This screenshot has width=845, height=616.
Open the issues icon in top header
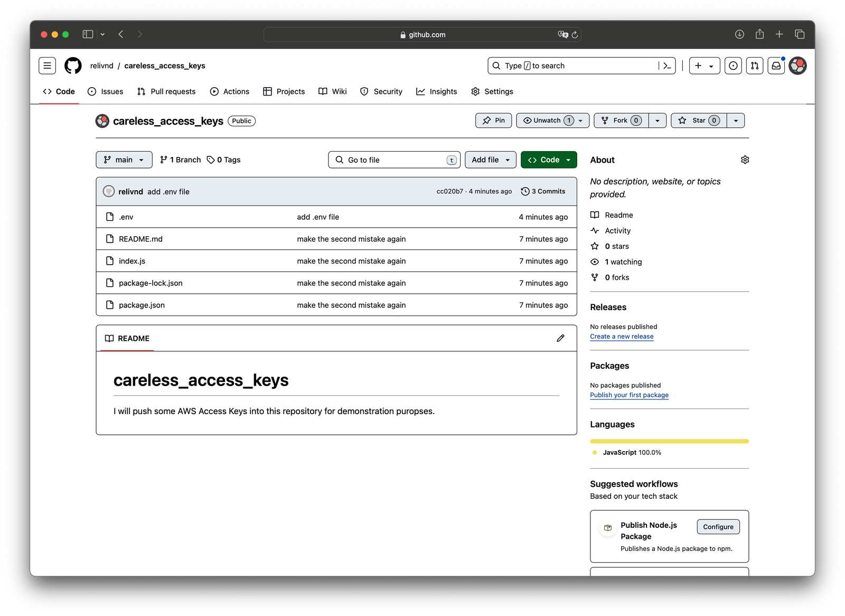click(733, 66)
